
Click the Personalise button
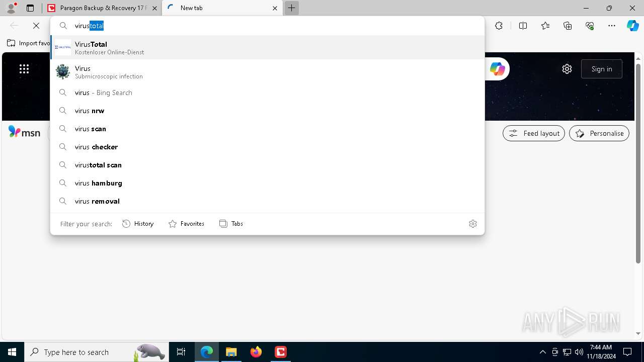(x=599, y=133)
